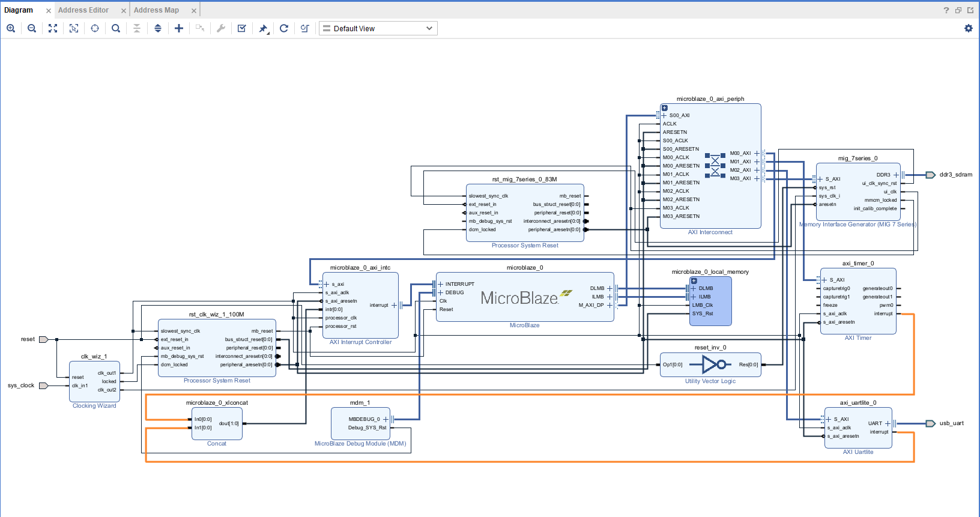Open diagram settings gear icon
This screenshot has width=980, height=517.
(x=968, y=28)
